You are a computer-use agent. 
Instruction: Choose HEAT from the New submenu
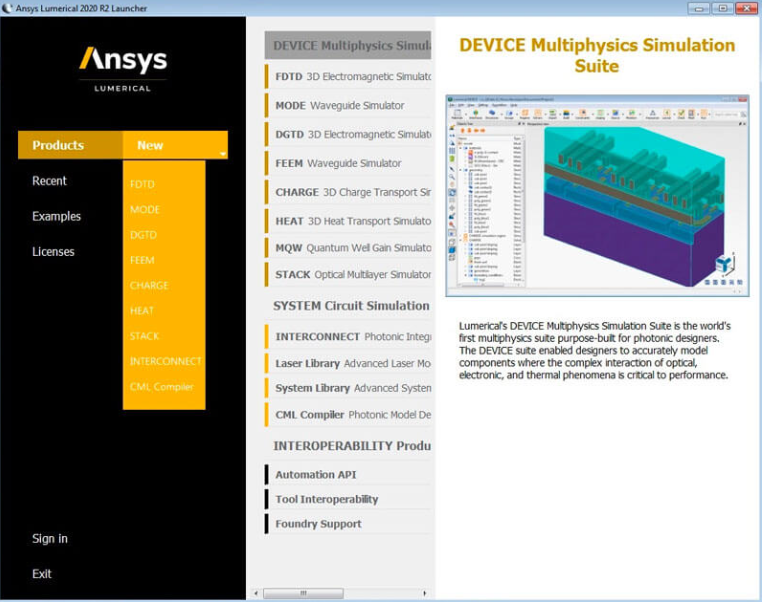click(x=141, y=311)
